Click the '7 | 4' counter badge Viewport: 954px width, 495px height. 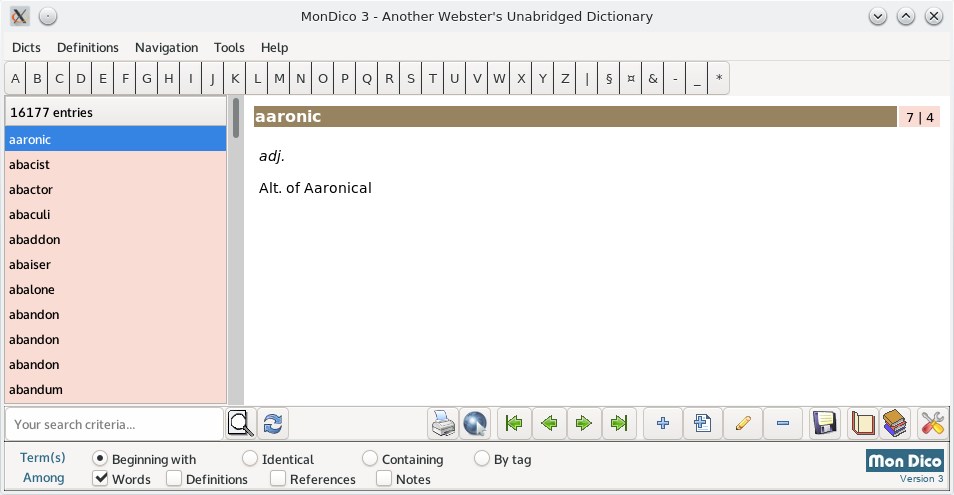919,117
